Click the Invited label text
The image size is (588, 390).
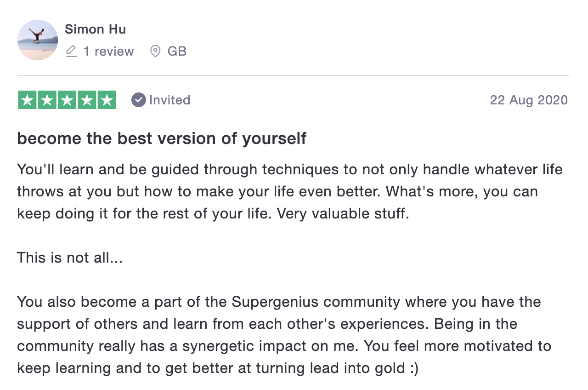tap(170, 100)
